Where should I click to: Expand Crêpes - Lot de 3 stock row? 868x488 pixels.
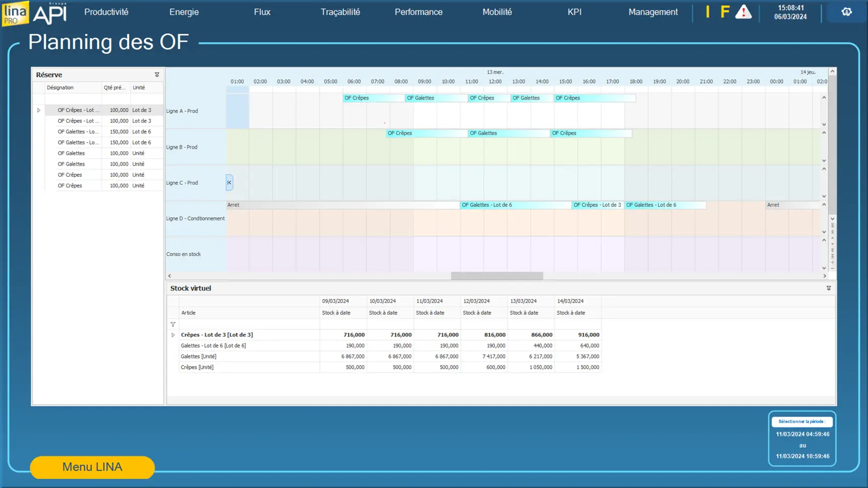(173, 335)
